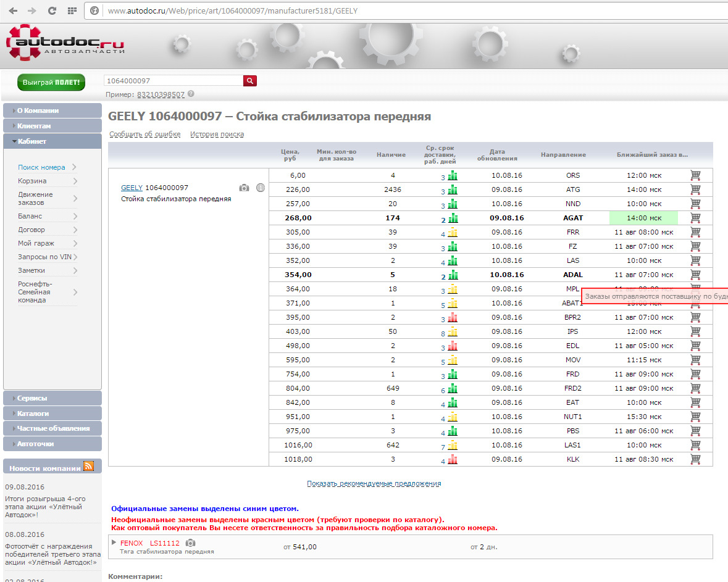
Task: Open the camera photo icon for GEELY part
Action: [x=245, y=188]
